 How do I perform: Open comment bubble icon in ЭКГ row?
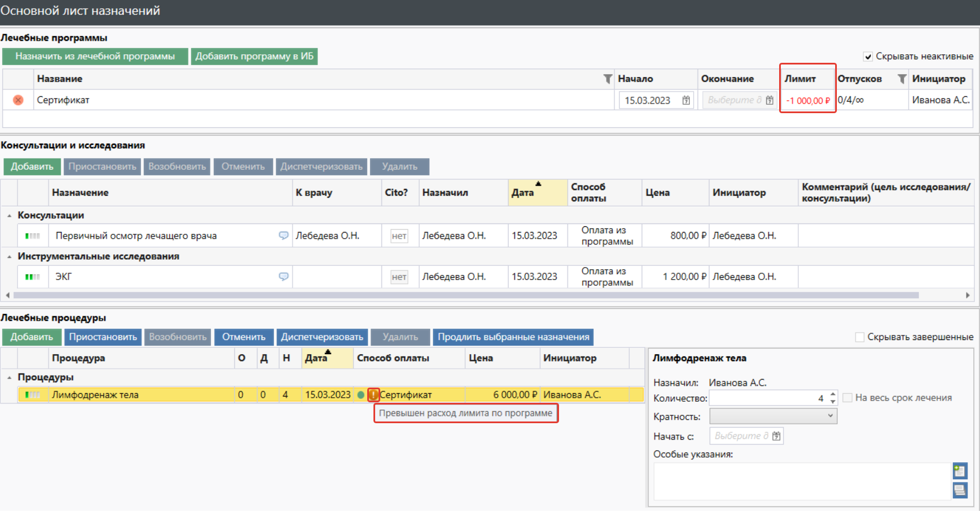[283, 277]
